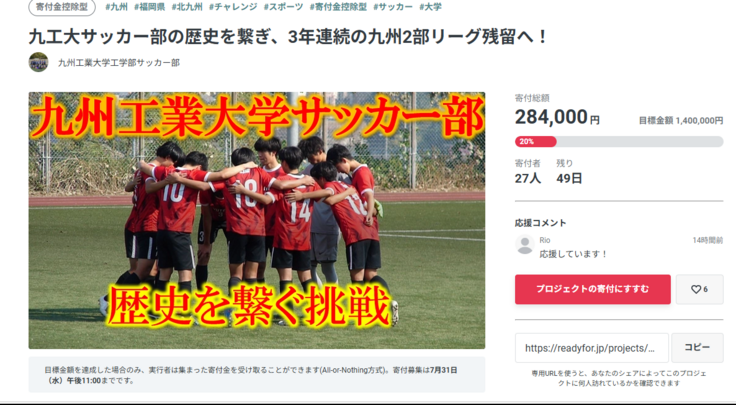
Task: Open the club's round avatar image
Action: [x=38, y=62]
